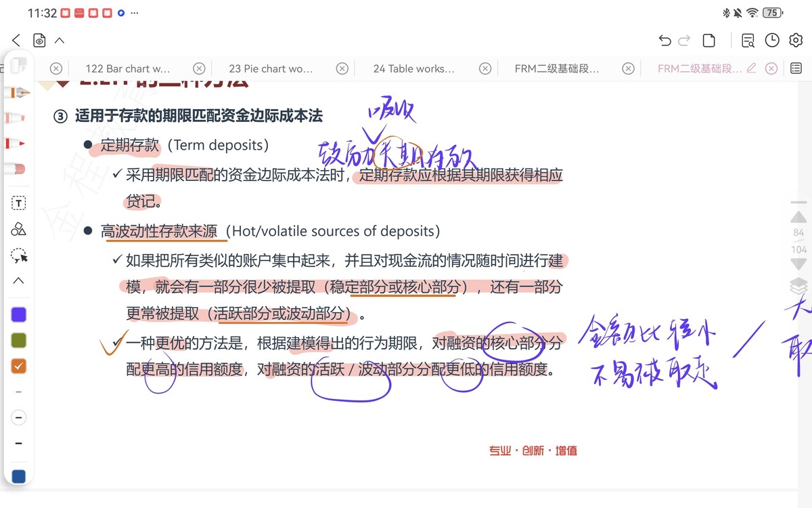Pick the purple color swatch

(x=18, y=314)
